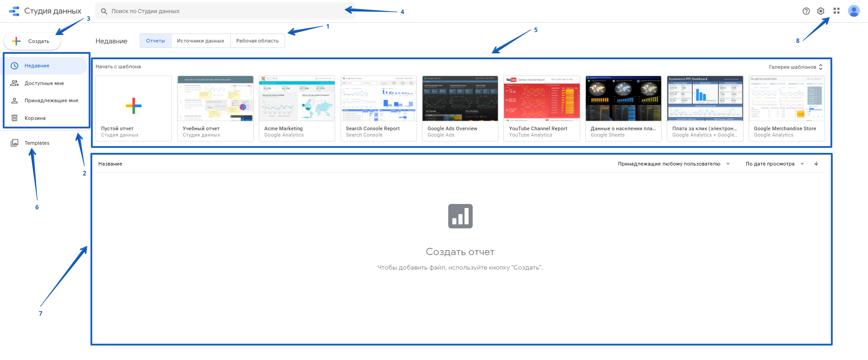Open the По дате просмотра sort dropdown
This screenshot has width=868, height=360.
click(774, 164)
